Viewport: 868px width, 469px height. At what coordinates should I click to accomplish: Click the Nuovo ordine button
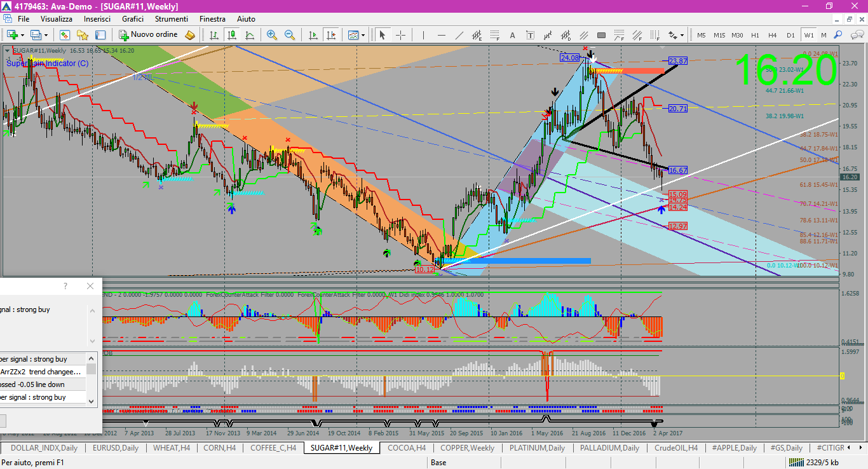coord(149,35)
